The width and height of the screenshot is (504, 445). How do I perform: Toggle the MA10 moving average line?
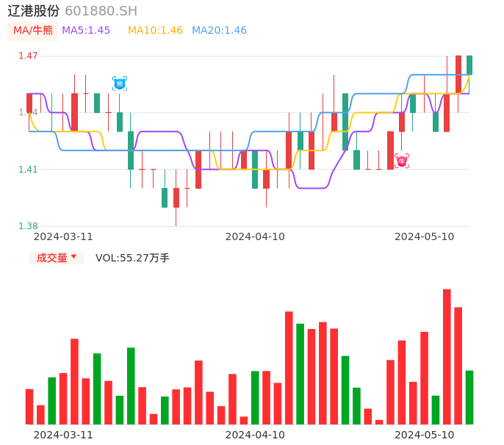(155, 31)
